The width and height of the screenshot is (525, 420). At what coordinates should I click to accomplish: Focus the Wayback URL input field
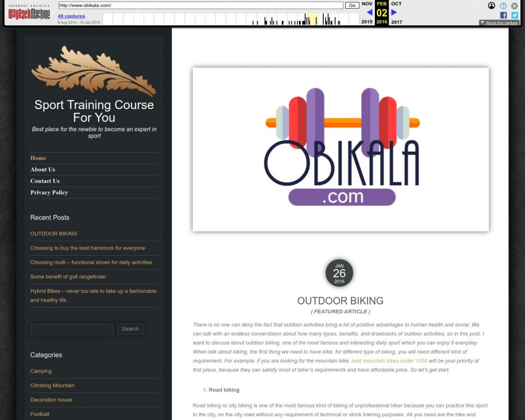[200, 6]
